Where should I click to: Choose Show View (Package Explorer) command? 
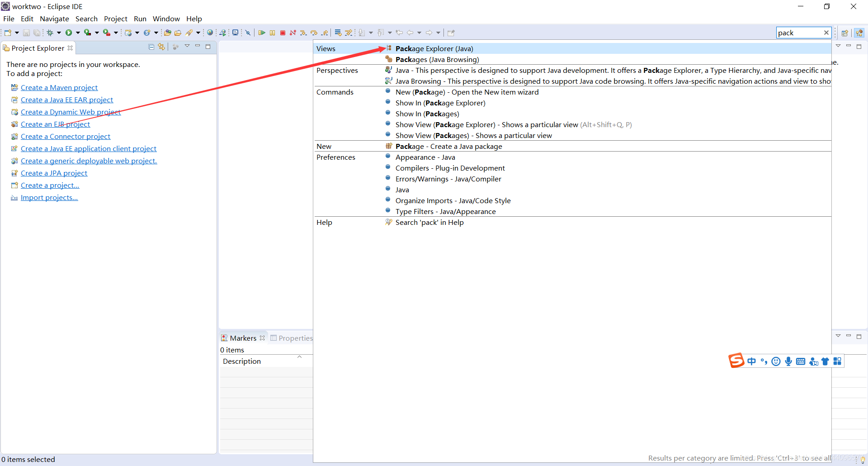click(x=572, y=124)
